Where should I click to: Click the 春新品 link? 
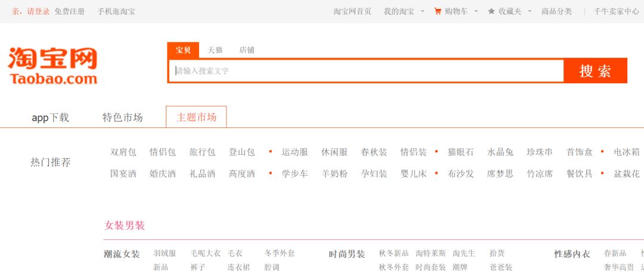click(x=615, y=254)
